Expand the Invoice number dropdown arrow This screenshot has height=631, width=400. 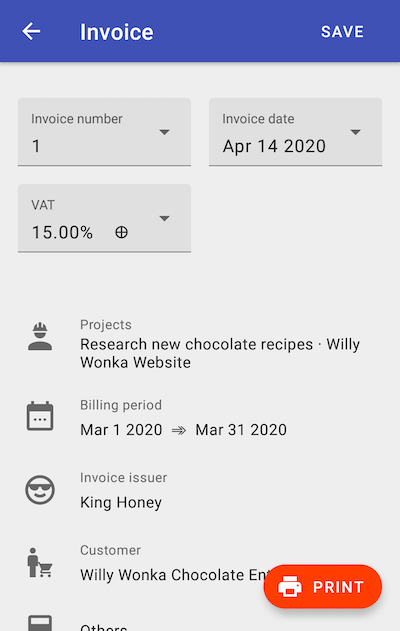click(x=164, y=132)
